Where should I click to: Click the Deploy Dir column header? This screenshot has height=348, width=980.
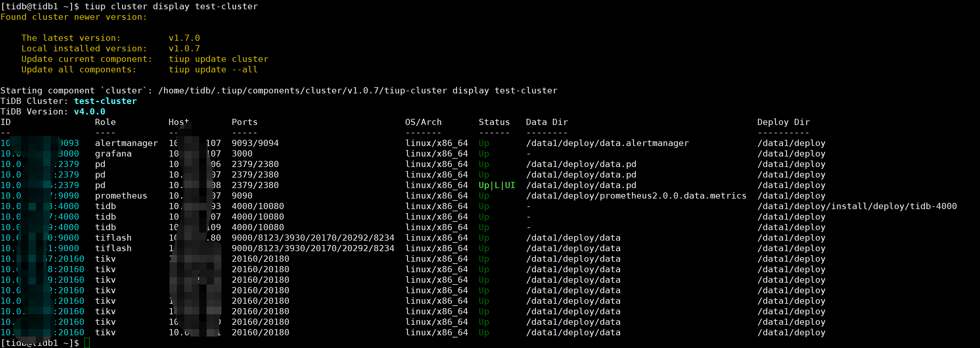tap(783, 122)
